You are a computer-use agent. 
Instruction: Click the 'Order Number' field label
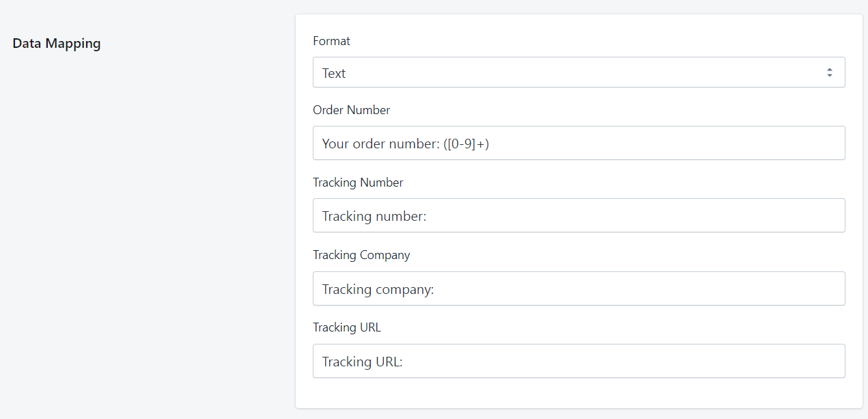click(351, 110)
